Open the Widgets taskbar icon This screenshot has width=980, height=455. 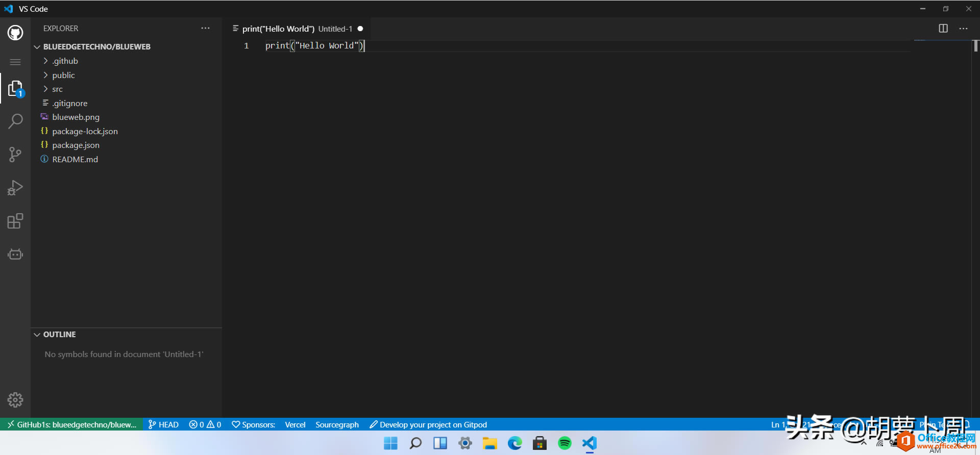pos(440,443)
